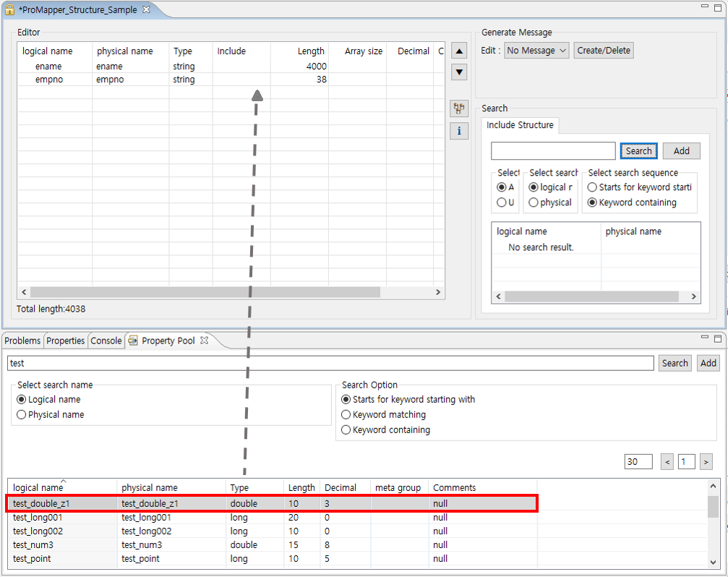Click the structure tree icon button

pyautogui.click(x=458, y=108)
